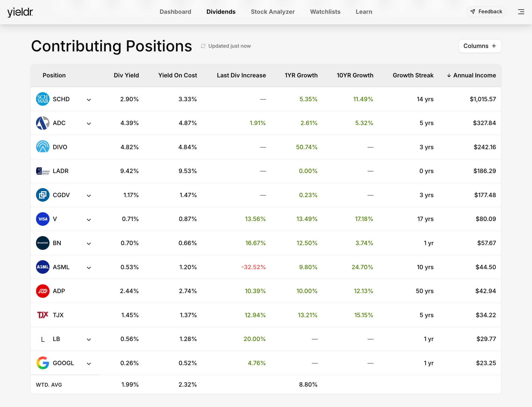Click the ASML logo icon
Screen dimensions: 532x407
[x=43, y=267]
